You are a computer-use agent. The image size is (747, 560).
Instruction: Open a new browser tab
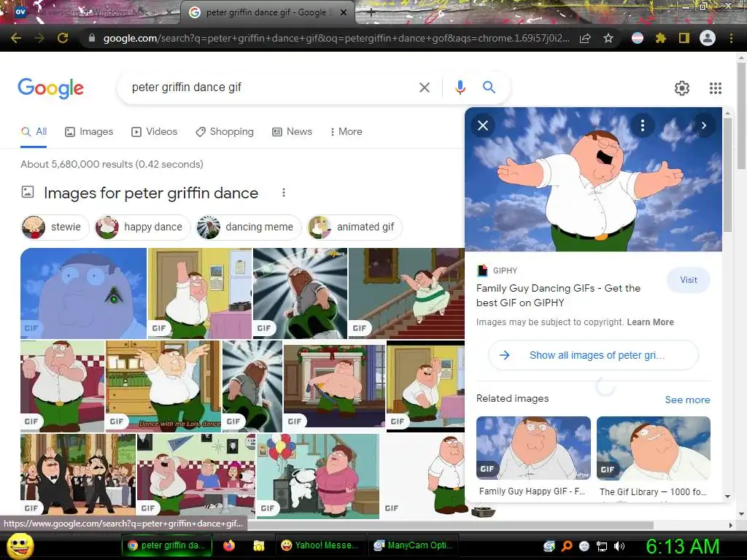click(371, 13)
